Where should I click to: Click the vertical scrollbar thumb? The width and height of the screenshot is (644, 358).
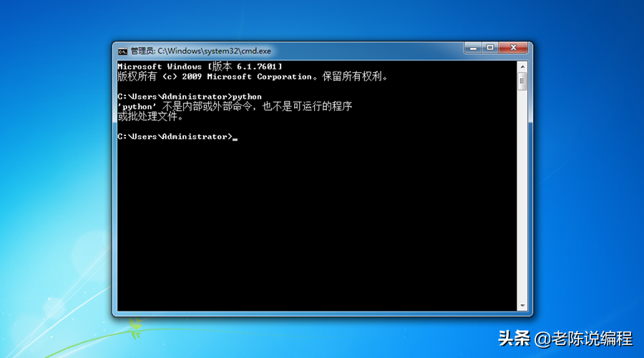pos(522,81)
